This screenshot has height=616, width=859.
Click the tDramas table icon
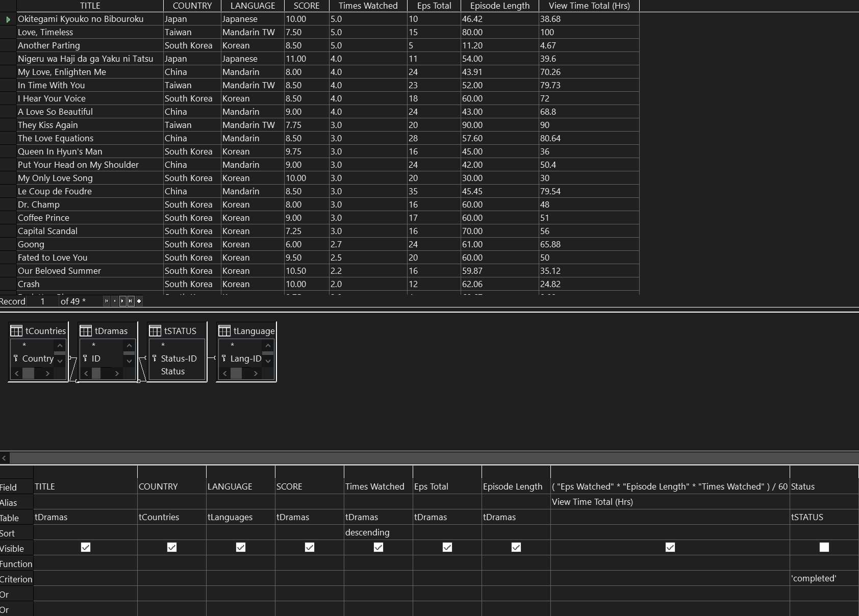click(x=86, y=331)
